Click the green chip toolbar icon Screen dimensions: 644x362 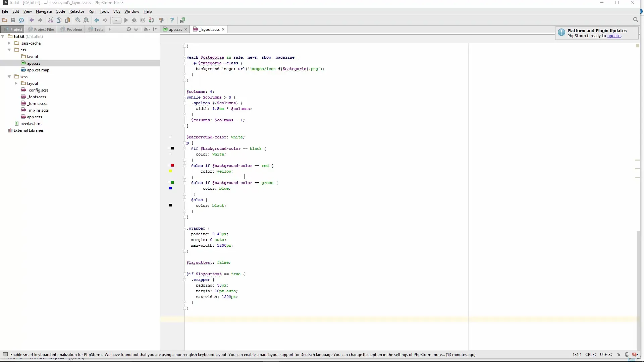pos(182,20)
